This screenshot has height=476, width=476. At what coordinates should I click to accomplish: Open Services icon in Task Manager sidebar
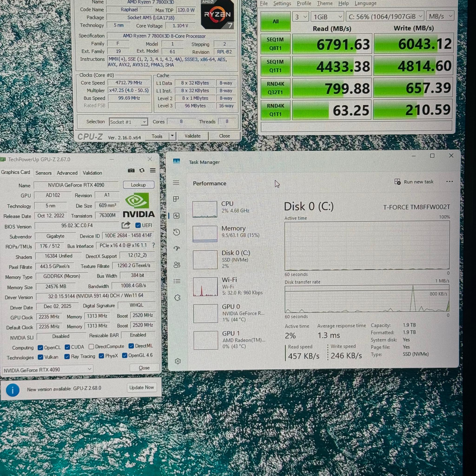[x=177, y=298]
